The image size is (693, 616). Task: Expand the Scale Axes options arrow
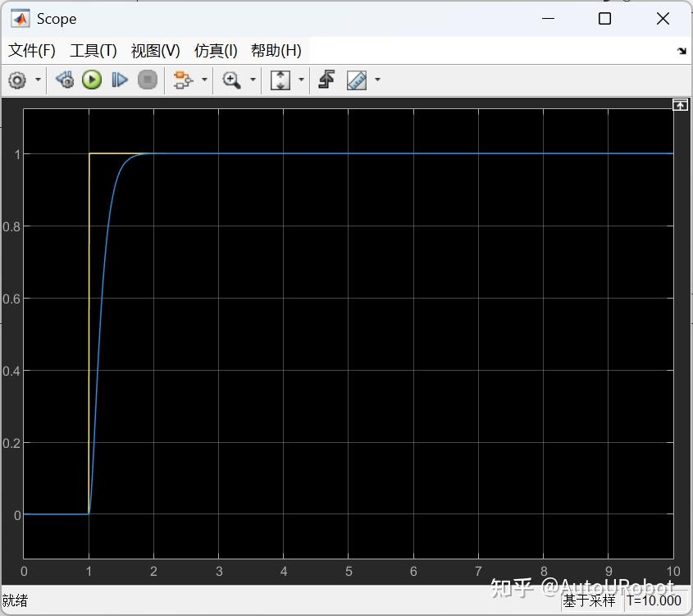pos(302,80)
